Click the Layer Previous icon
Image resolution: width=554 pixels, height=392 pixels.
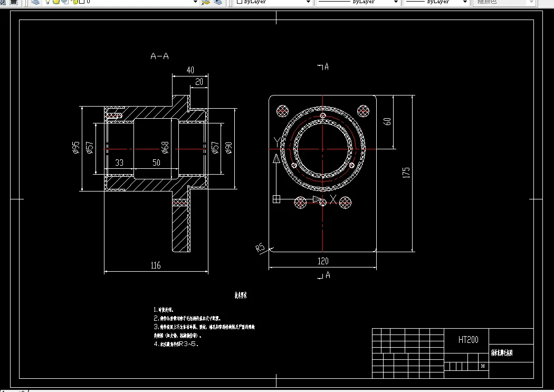tap(218, 2)
